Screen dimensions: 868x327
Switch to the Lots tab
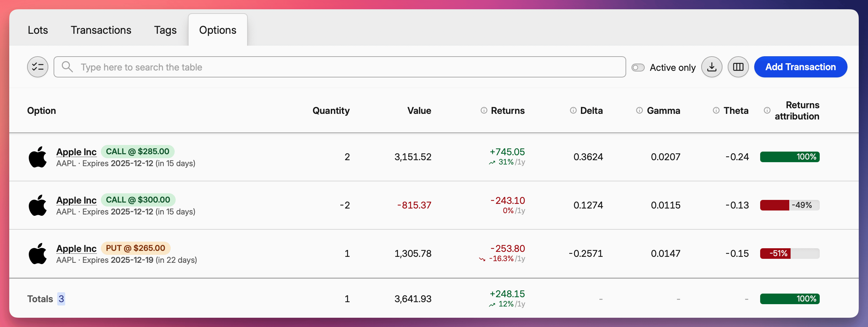[38, 30]
